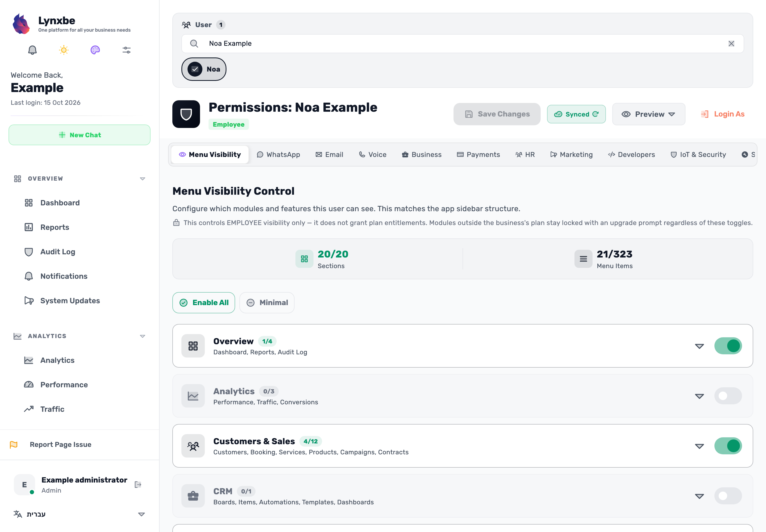Open the IoT & Security tab

tap(698, 155)
